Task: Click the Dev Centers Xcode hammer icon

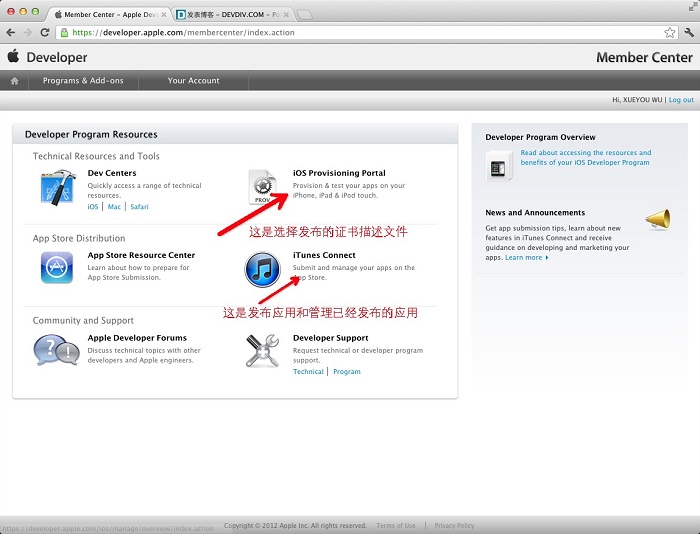Action: [x=57, y=187]
